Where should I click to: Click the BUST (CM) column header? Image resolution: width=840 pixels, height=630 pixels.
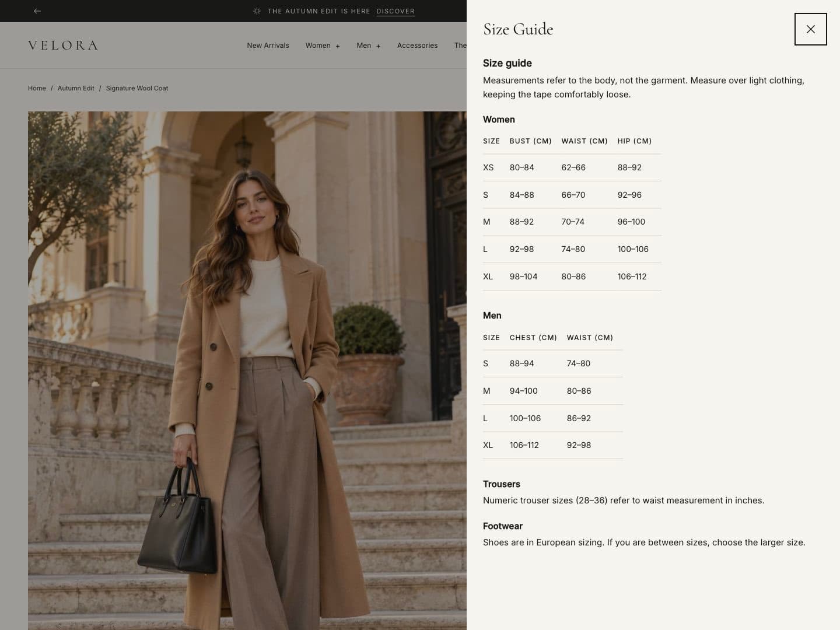[x=530, y=141]
